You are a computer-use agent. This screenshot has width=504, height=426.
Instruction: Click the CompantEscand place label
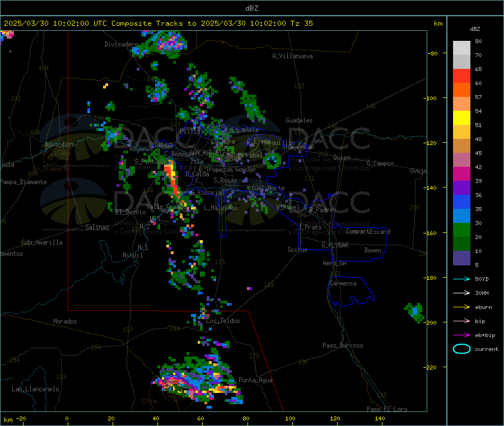368,232
